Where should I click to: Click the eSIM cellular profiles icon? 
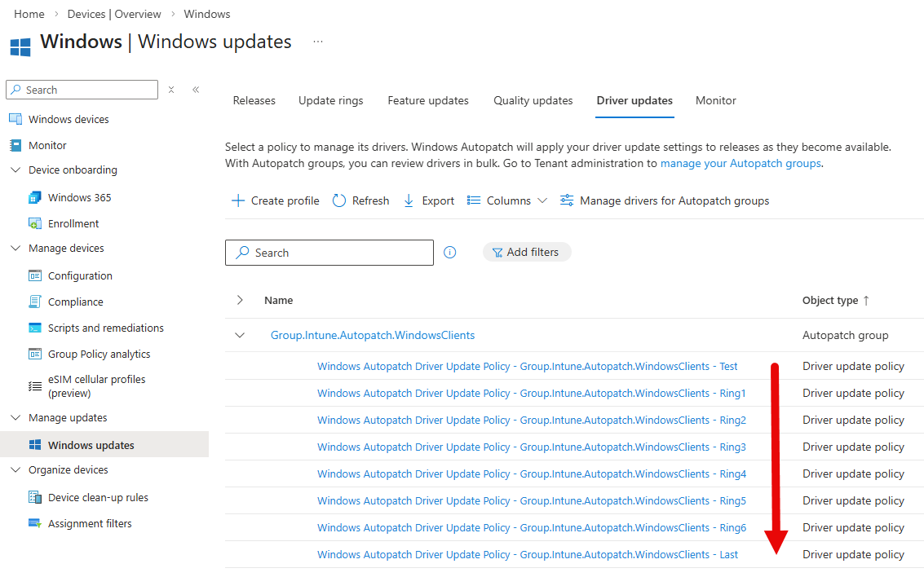pyautogui.click(x=35, y=386)
